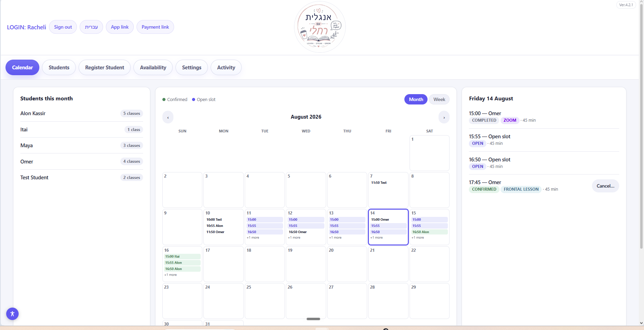
Task: Expand '+1 more' on August 14
Action: (376, 238)
